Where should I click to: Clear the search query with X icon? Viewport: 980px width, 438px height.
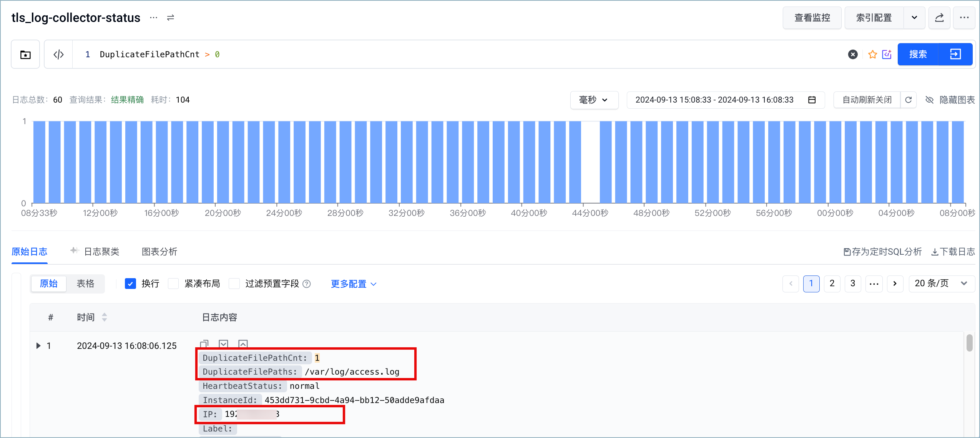click(x=853, y=55)
